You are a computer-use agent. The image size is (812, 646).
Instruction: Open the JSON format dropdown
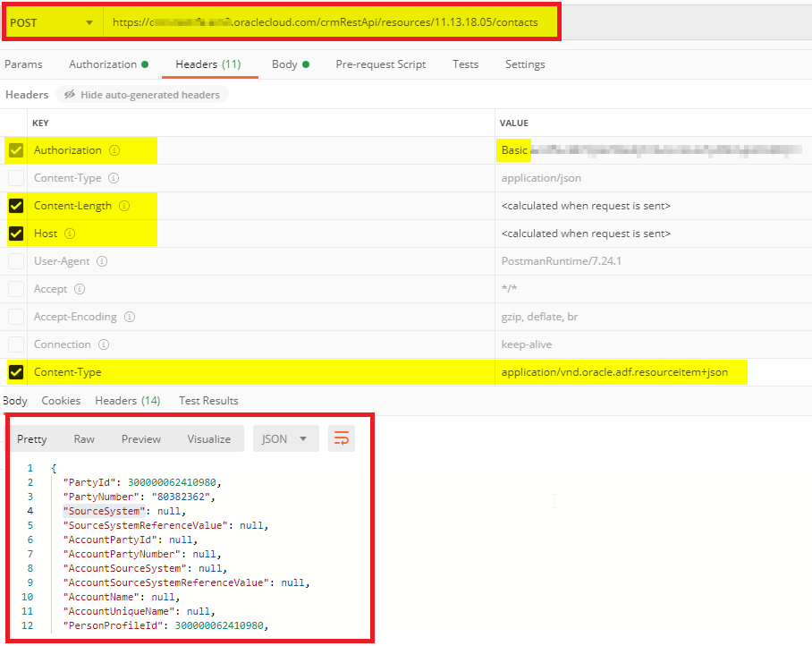(x=285, y=438)
